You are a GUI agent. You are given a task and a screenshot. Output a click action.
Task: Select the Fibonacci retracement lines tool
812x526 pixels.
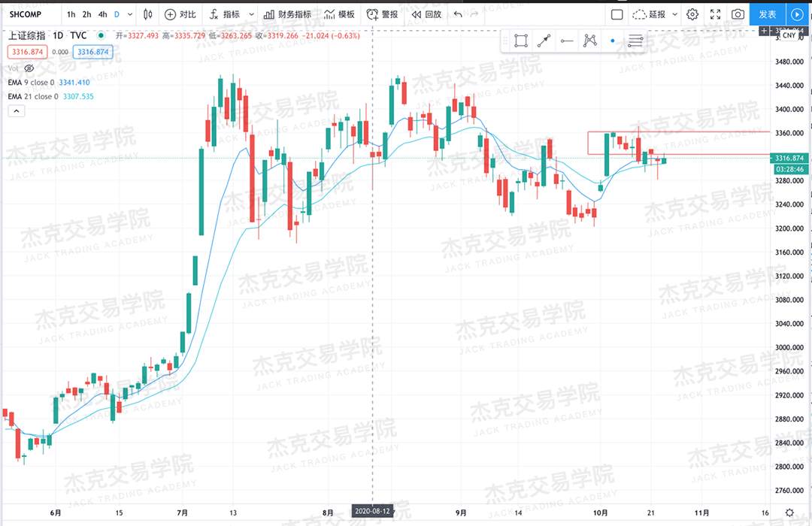(x=635, y=41)
